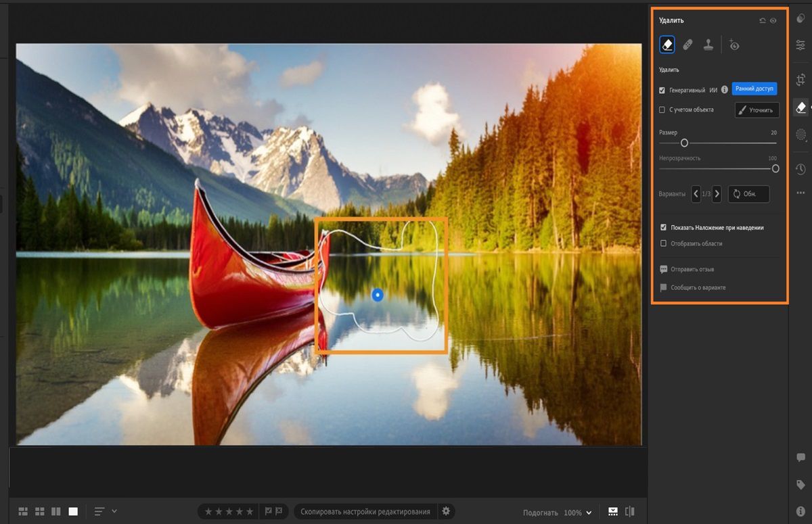Switch to photo grid view

pyautogui.click(x=23, y=511)
